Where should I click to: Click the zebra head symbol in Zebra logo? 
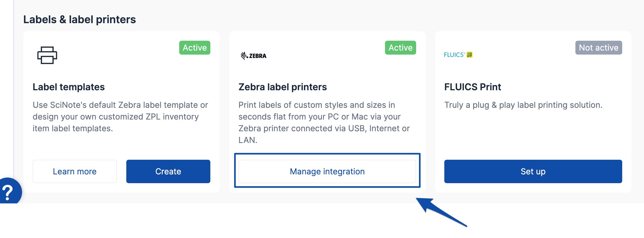click(x=244, y=55)
